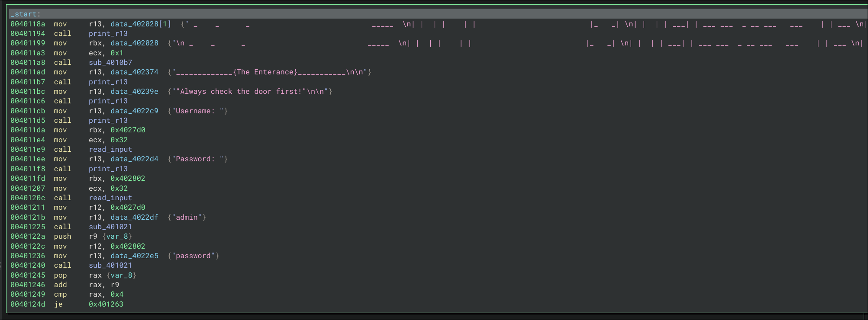This screenshot has height=320, width=868.
Task: Follow read_input call at address 004011e9
Action: tap(110, 150)
